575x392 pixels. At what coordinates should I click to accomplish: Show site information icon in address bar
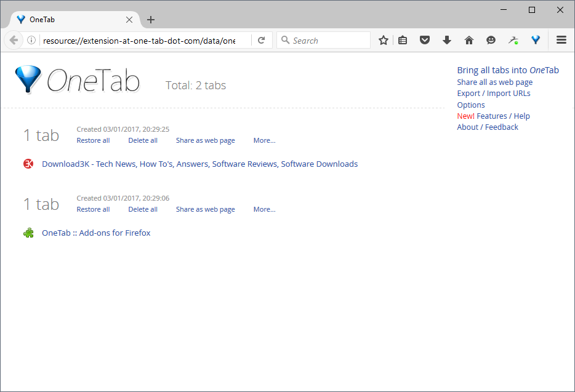tap(31, 40)
